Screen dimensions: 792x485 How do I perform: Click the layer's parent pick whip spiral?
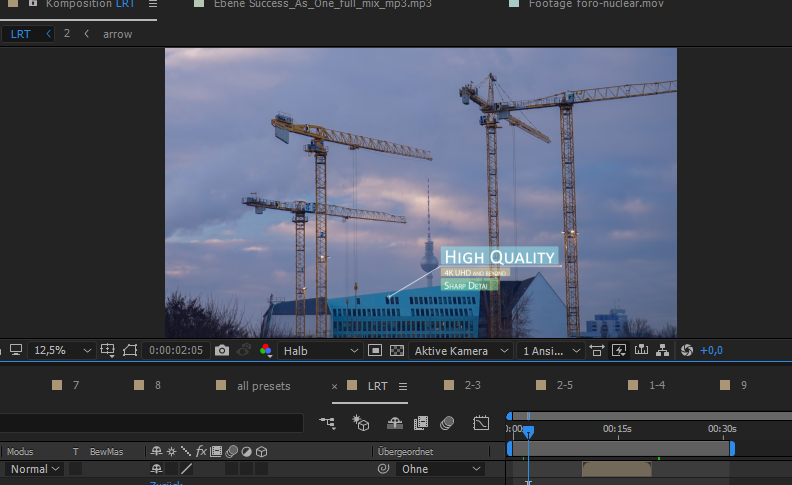point(383,468)
